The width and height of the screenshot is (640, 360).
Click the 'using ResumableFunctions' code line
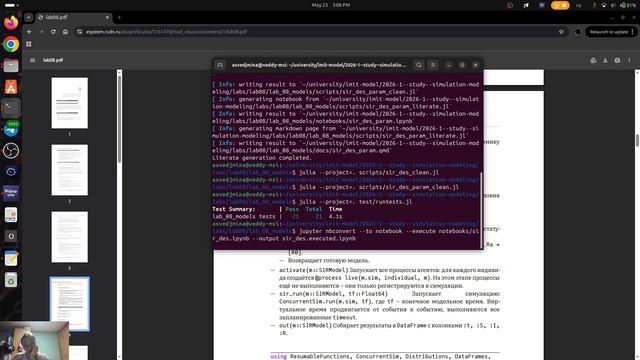380,356
